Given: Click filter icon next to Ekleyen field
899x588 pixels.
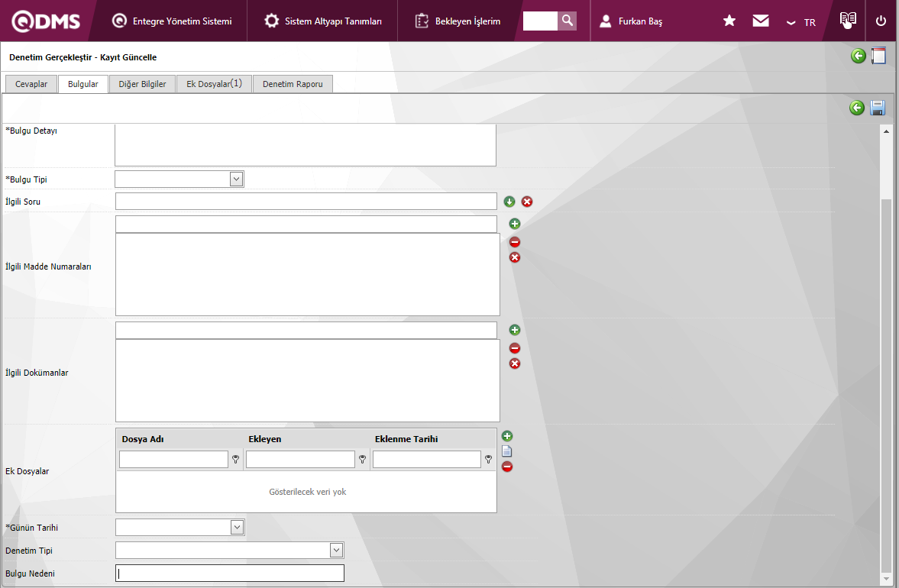Looking at the screenshot, I should point(362,460).
